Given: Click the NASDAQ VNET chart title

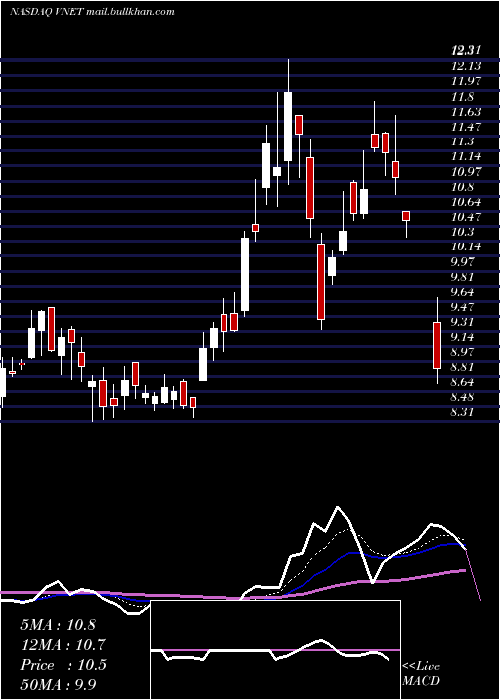Looking at the screenshot, I should coord(92,12).
